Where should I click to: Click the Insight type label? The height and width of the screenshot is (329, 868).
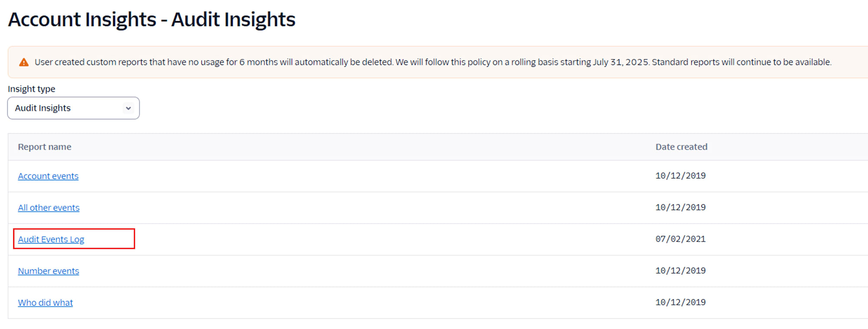click(x=32, y=89)
